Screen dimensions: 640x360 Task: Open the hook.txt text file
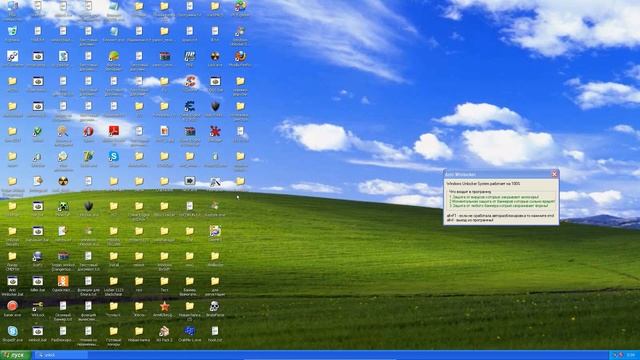[215, 331]
